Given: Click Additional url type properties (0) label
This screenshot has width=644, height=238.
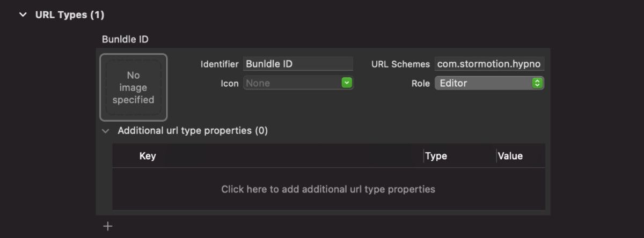Looking at the screenshot, I should point(193,130).
